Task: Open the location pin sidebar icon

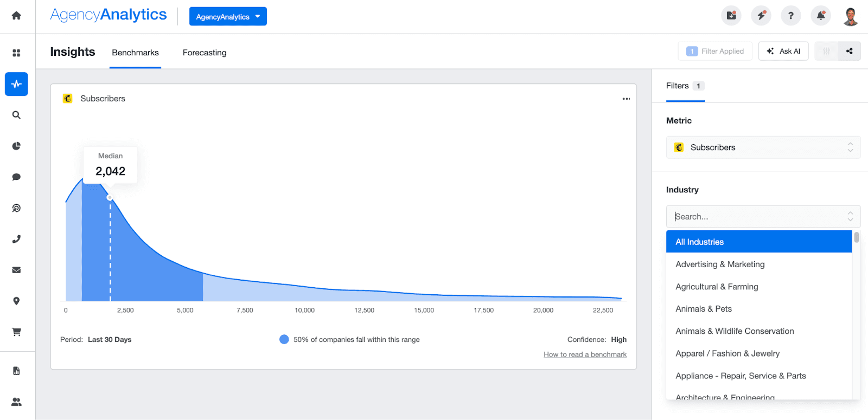Action: pyautogui.click(x=16, y=301)
